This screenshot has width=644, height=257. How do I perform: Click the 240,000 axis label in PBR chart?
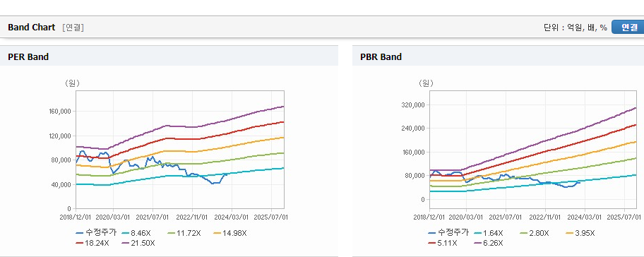pyautogui.click(x=413, y=128)
